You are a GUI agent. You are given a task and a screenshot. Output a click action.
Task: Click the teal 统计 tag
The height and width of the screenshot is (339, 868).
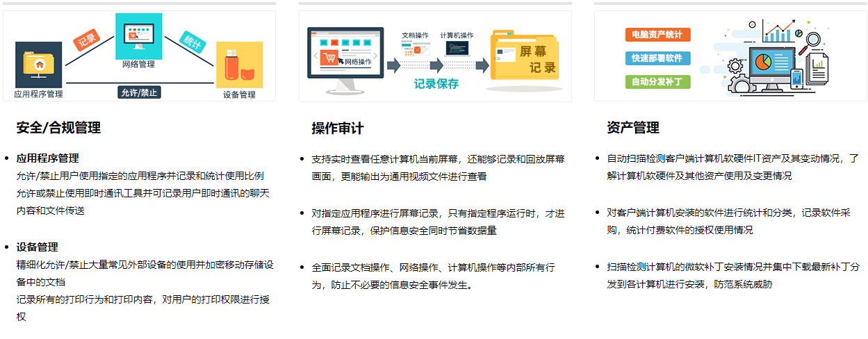click(x=192, y=40)
